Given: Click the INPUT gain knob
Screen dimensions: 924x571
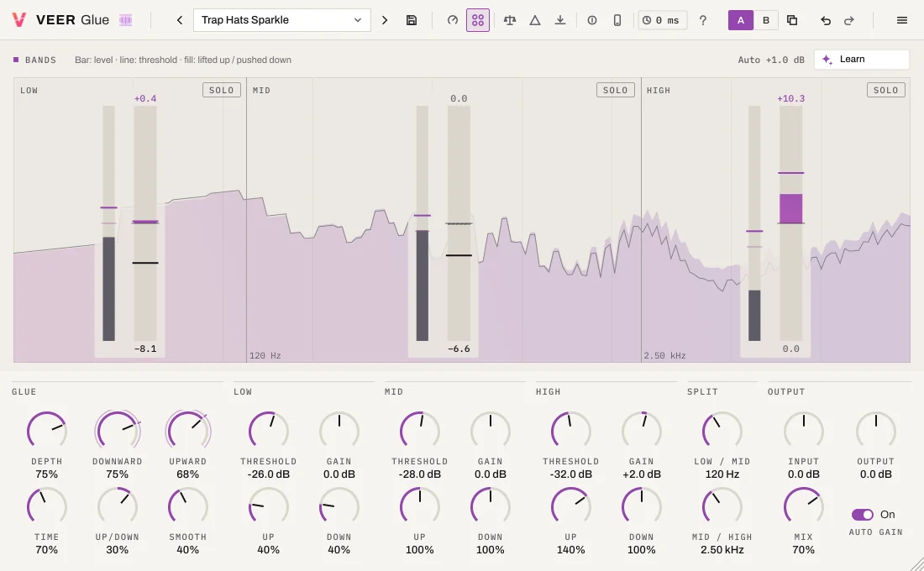Looking at the screenshot, I should (x=803, y=431).
